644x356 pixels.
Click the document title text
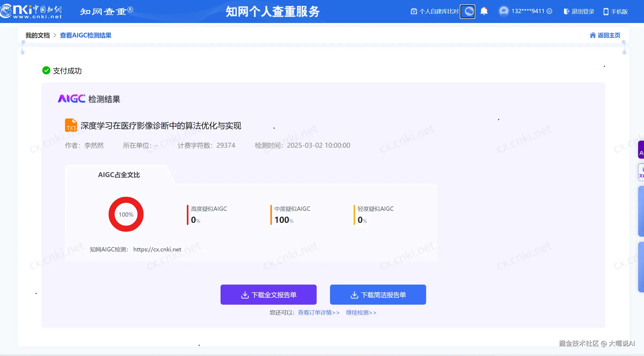(x=161, y=126)
